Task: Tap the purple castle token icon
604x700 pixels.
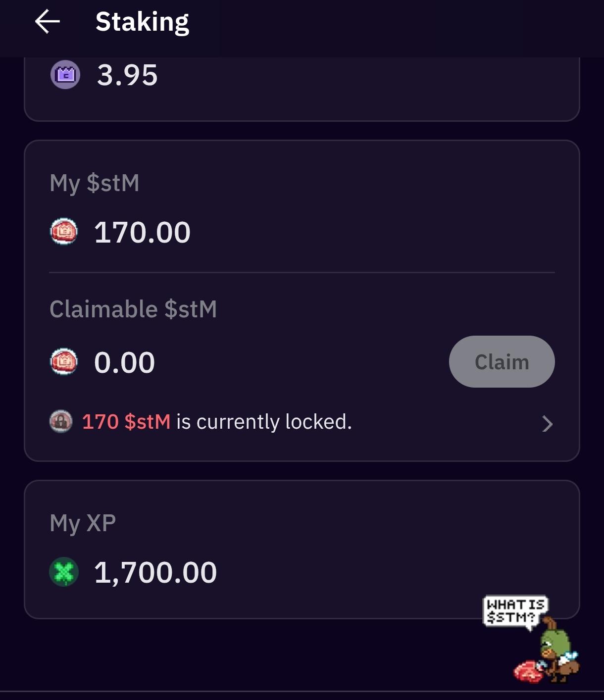Action: 65,75
